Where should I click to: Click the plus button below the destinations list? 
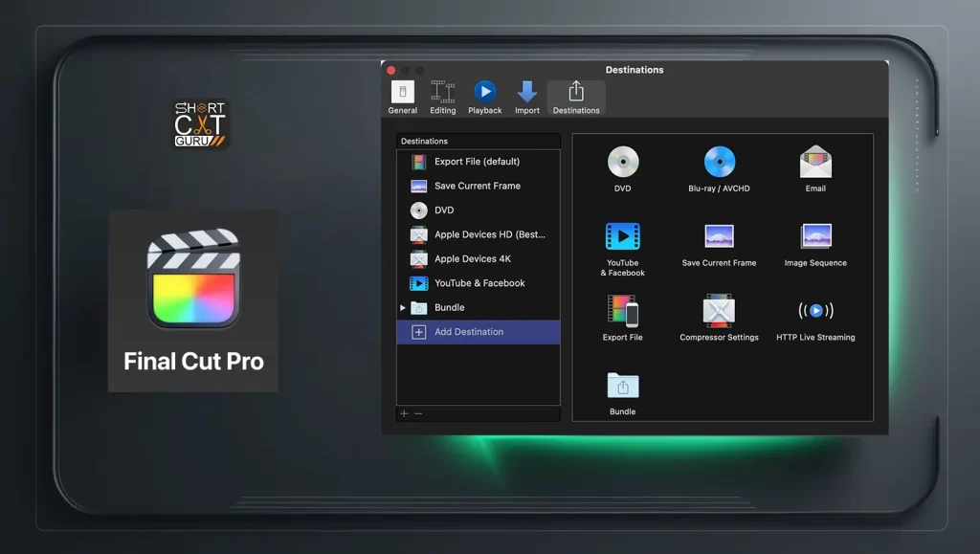(404, 413)
